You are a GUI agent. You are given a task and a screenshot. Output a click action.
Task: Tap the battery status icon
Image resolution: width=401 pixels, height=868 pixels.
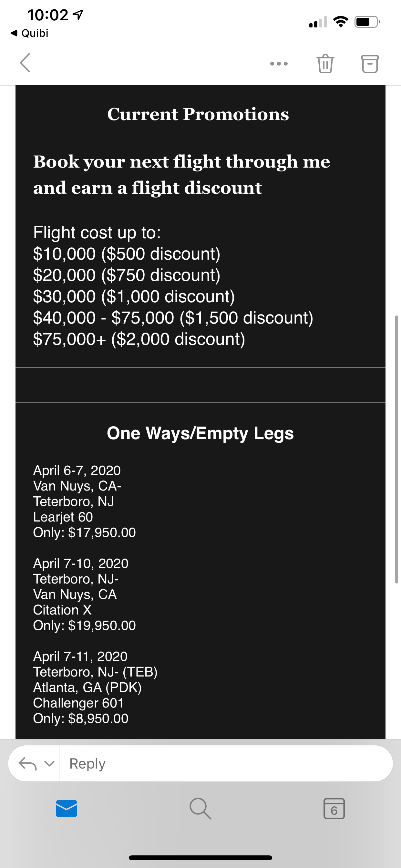pyautogui.click(x=367, y=22)
